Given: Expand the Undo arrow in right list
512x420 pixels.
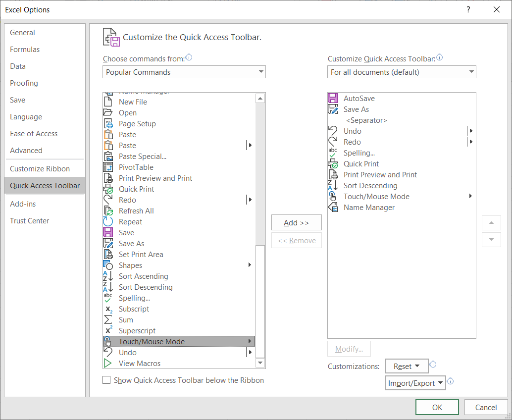Looking at the screenshot, I should 470,131.
